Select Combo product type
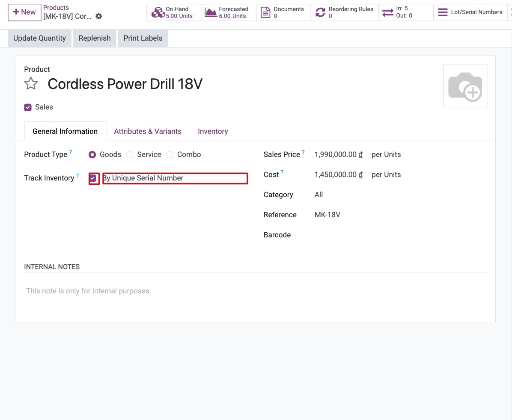Screen dimensions: 512x420 170,155
